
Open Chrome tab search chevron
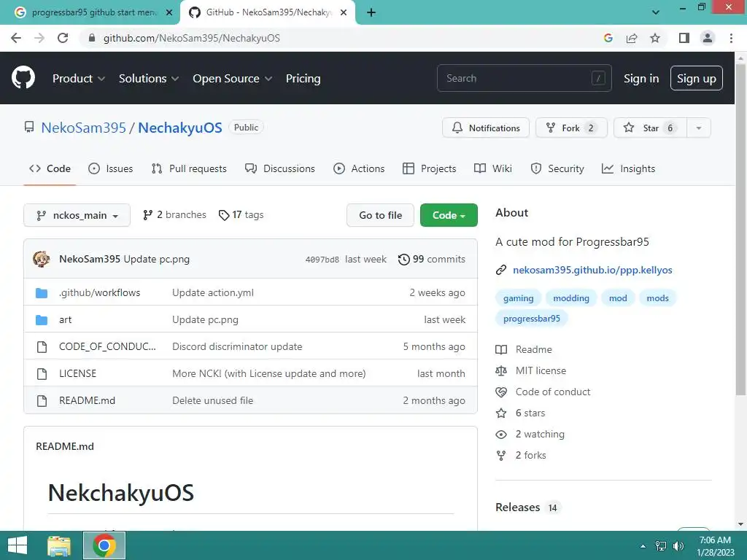[656, 12]
